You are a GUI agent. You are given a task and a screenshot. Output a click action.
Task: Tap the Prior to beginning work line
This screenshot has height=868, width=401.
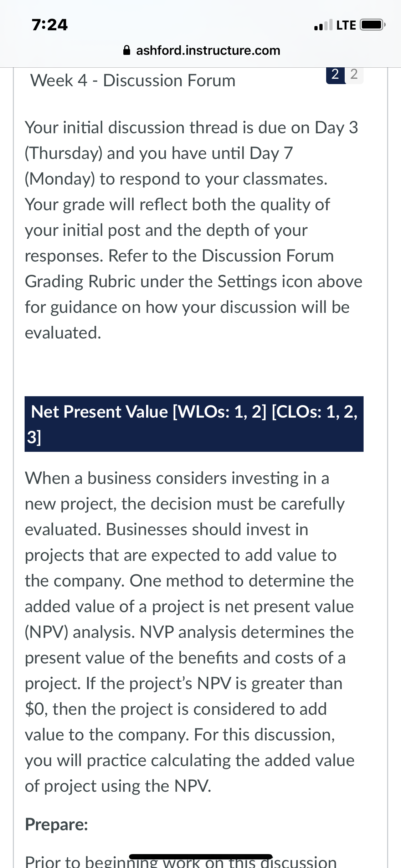point(181,862)
